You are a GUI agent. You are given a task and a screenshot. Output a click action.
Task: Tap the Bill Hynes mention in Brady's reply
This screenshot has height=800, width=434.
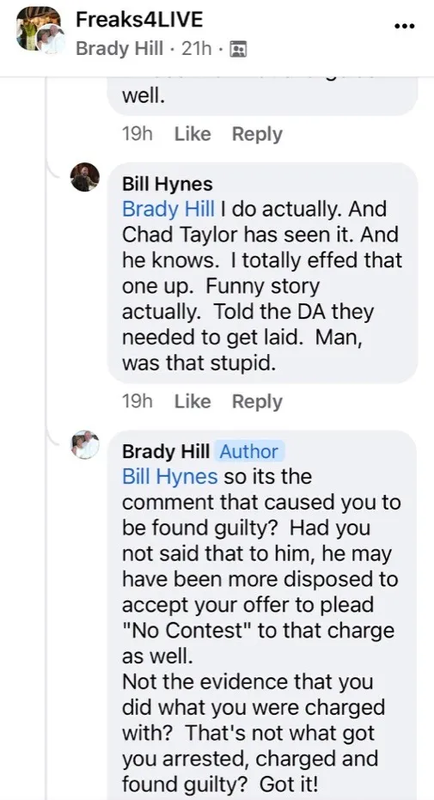170,477
